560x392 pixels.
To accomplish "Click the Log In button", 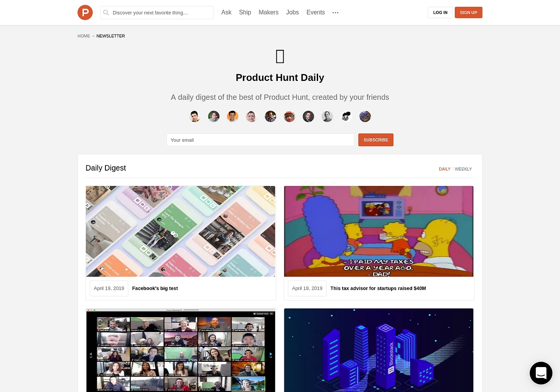I will coord(440,12).
